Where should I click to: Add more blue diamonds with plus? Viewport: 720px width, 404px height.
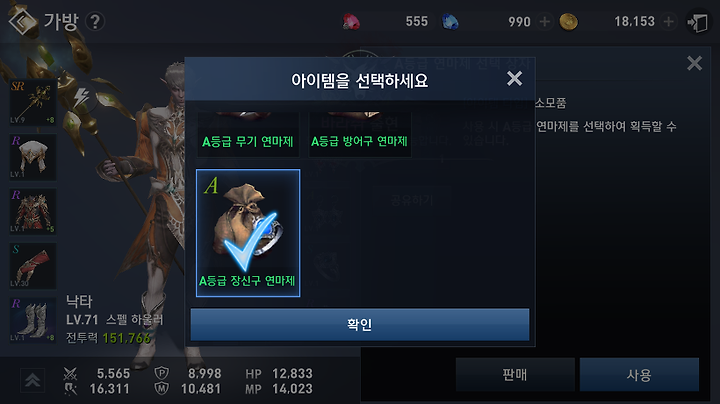coord(545,22)
